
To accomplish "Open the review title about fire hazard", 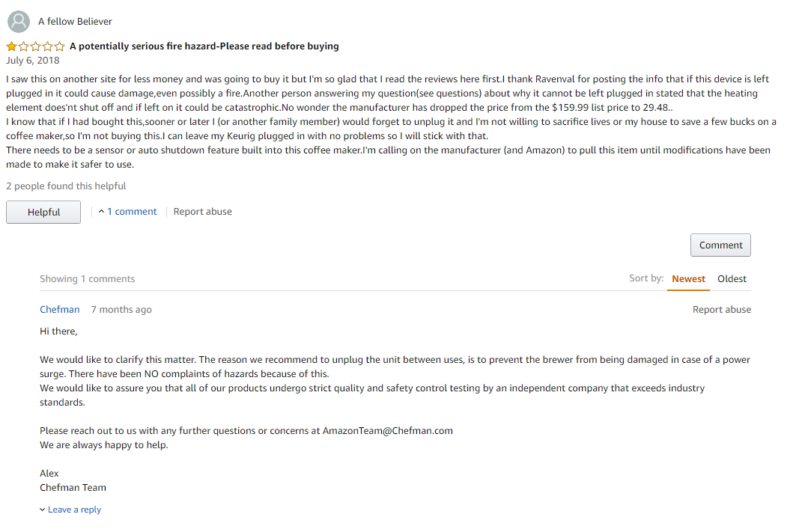I will (x=204, y=46).
